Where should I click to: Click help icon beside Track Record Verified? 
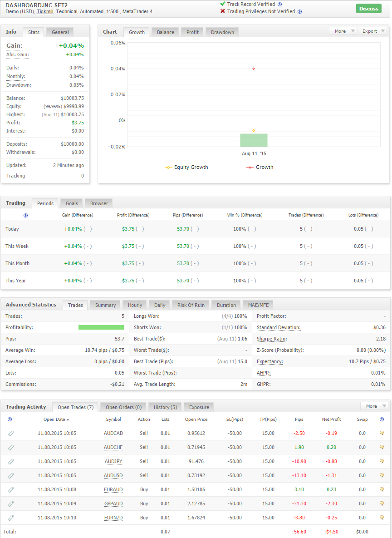pyautogui.click(x=279, y=5)
